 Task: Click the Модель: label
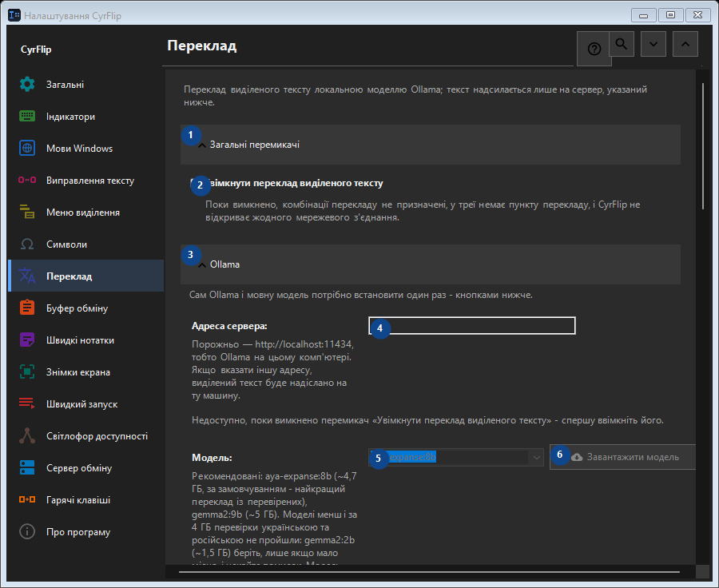(212, 458)
